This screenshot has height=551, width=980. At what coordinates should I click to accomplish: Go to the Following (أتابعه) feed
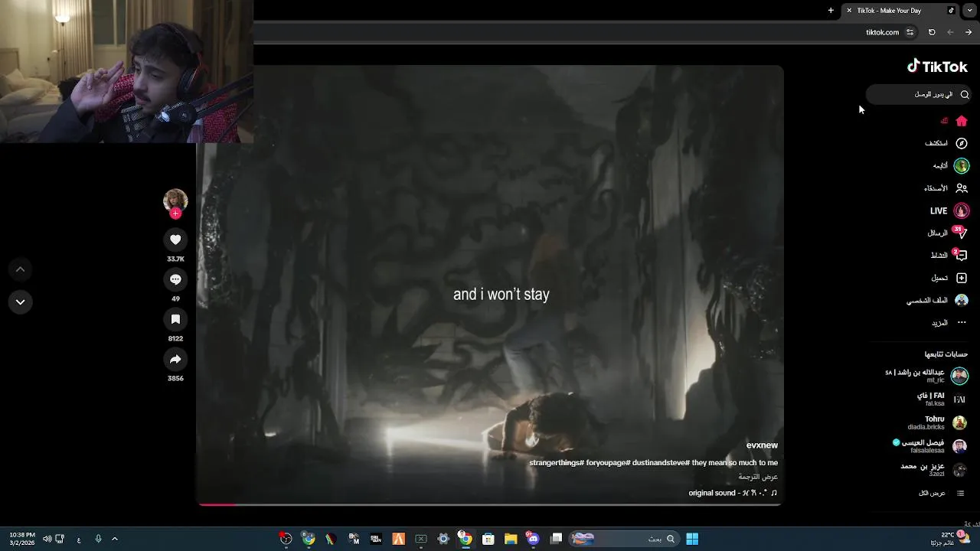(950, 165)
